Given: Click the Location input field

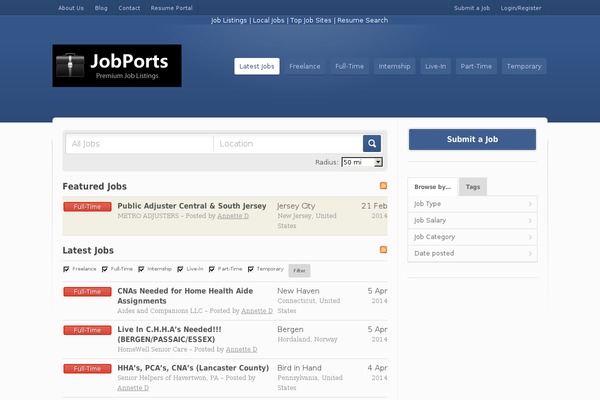Looking at the screenshot, I should 288,144.
